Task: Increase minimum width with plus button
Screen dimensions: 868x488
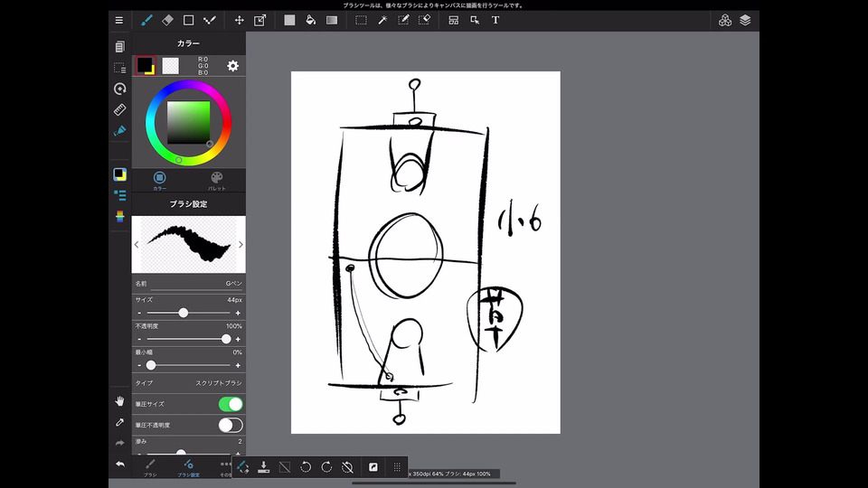Action: click(x=238, y=366)
